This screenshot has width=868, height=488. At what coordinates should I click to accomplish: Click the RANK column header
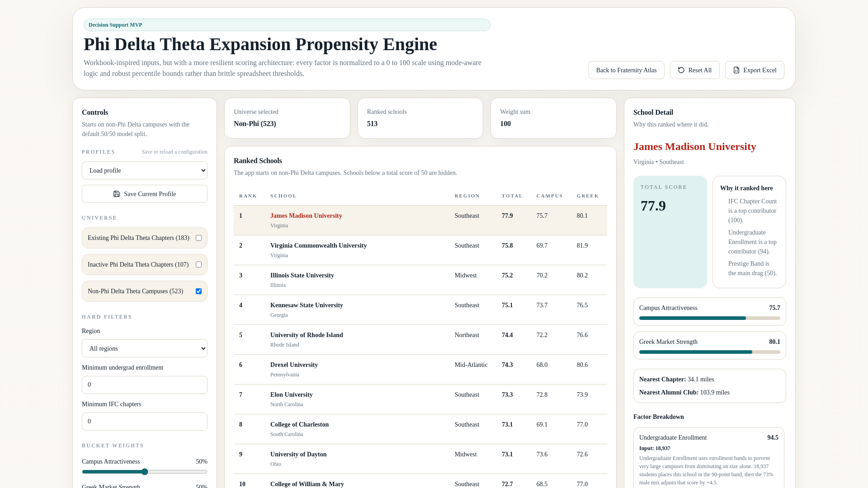coord(248,196)
